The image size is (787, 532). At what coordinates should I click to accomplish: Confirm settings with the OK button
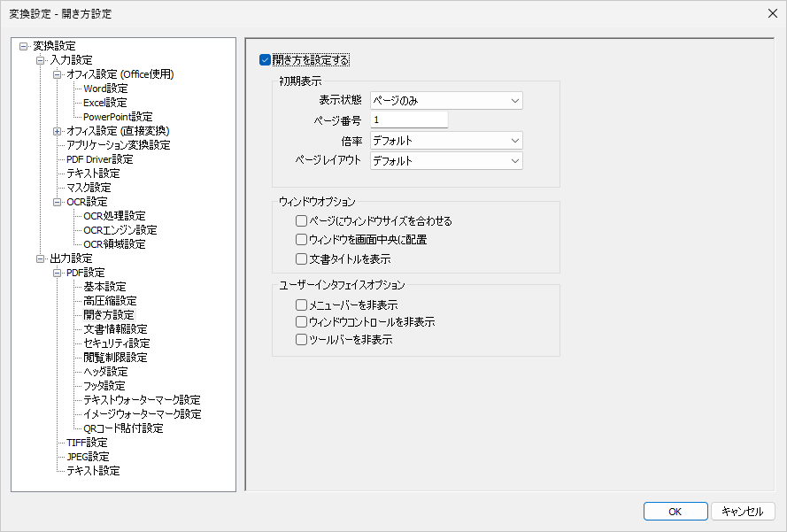pos(675,511)
